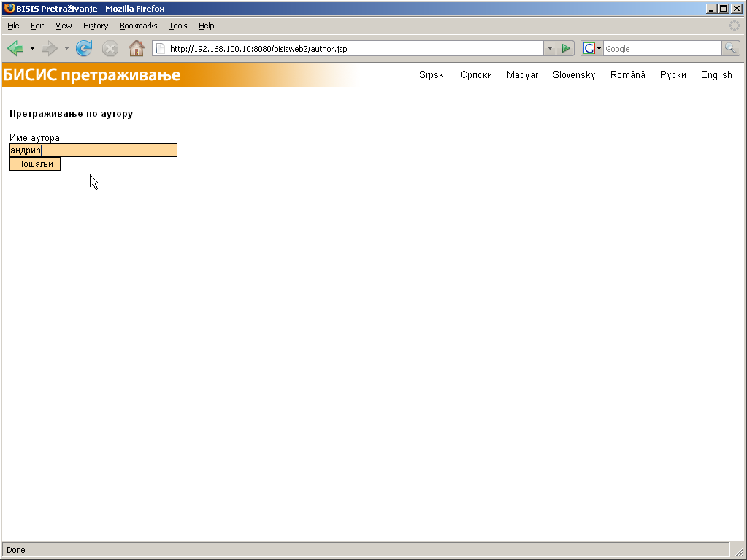The width and height of the screenshot is (747, 560).
Task: Click the Back navigation arrow
Action: tap(15, 49)
